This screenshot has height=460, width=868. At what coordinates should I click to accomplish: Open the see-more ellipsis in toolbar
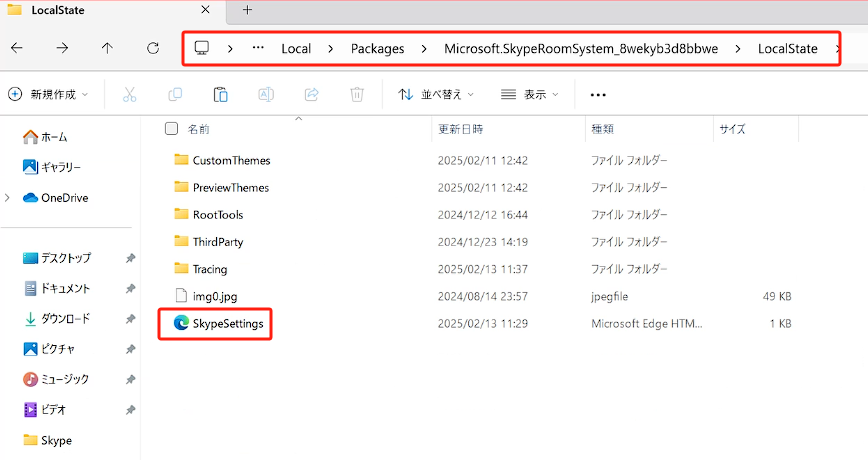coord(598,95)
